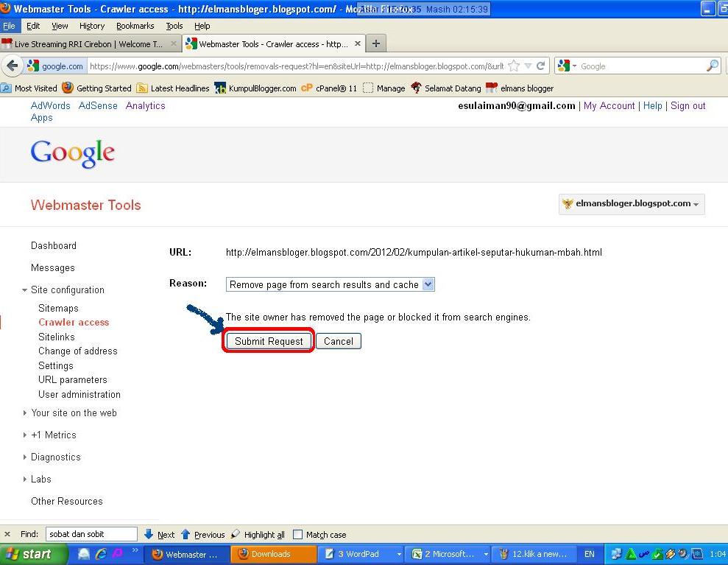Open Sitemaps in sidebar
This screenshot has width=728, height=565.
(x=58, y=308)
